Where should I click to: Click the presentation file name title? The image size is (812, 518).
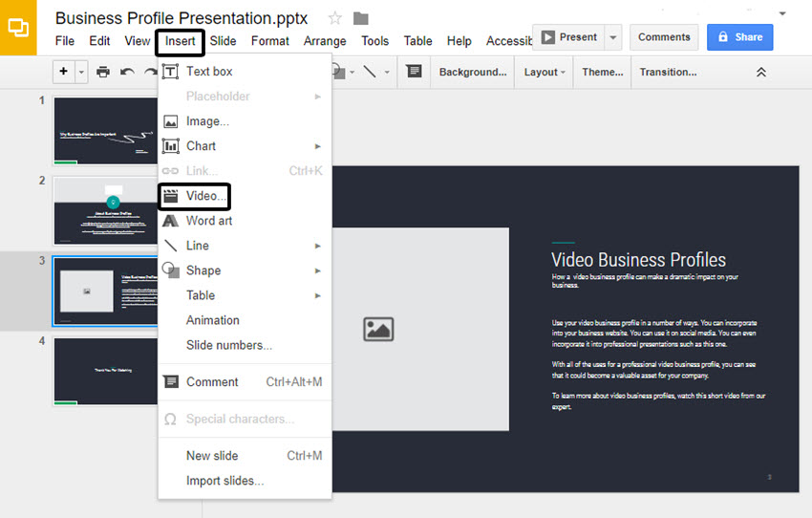(182, 18)
